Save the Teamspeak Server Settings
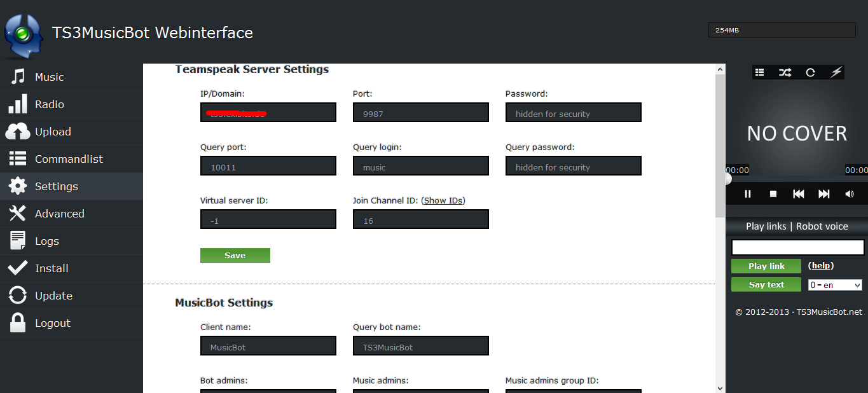The image size is (868, 393). click(235, 255)
